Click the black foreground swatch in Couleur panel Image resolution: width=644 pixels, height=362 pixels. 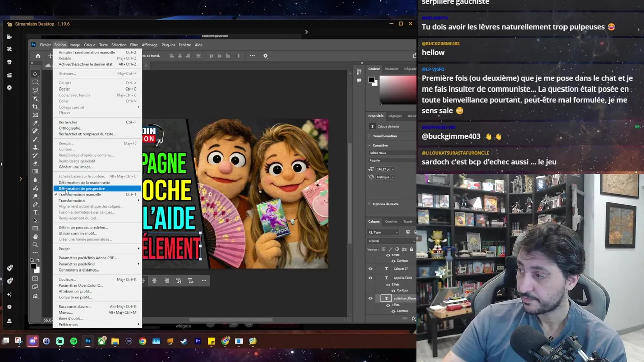point(371,80)
